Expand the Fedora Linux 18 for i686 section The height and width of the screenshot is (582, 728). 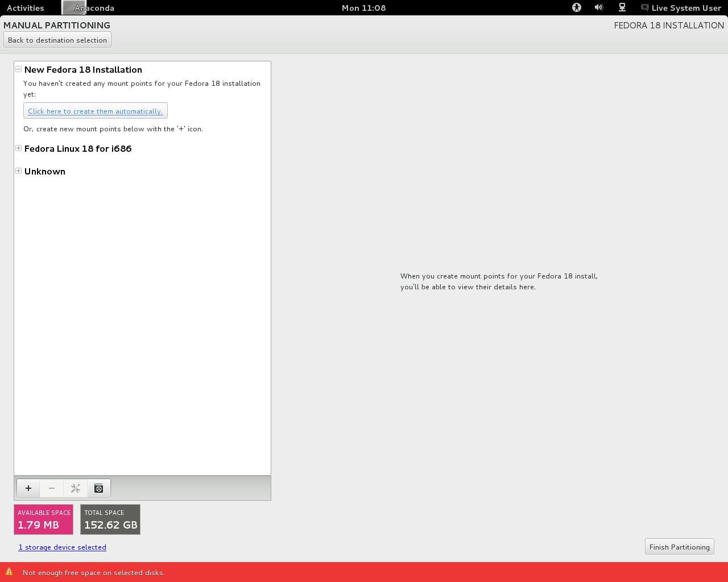[x=19, y=148]
